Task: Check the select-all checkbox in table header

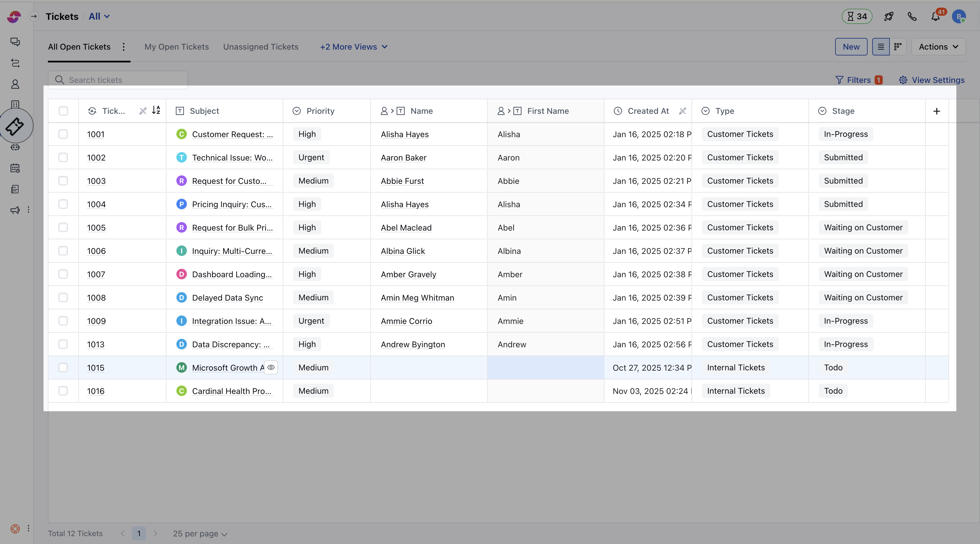Action: click(x=63, y=111)
